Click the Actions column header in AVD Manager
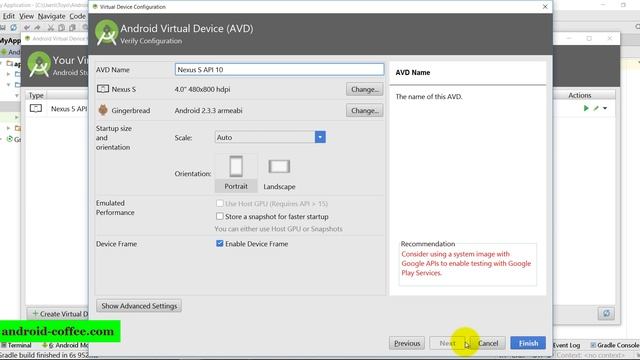Screen dimensions: 640x360 (580, 95)
